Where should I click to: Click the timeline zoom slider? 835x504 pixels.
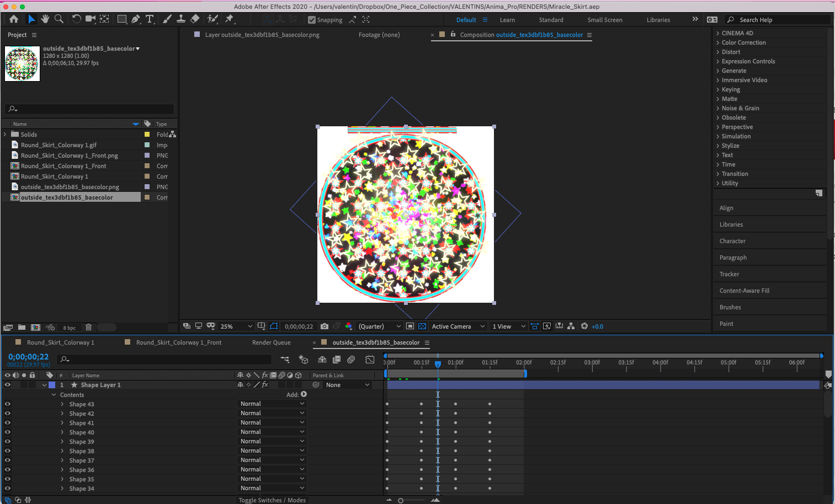pyautogui.click(x=401, y=501)
